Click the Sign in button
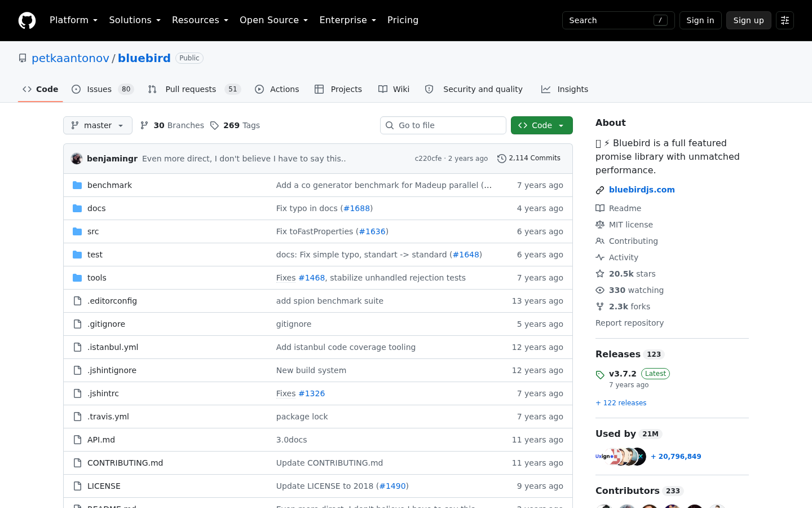The image size is (812, 508). [x=700, y=20]
